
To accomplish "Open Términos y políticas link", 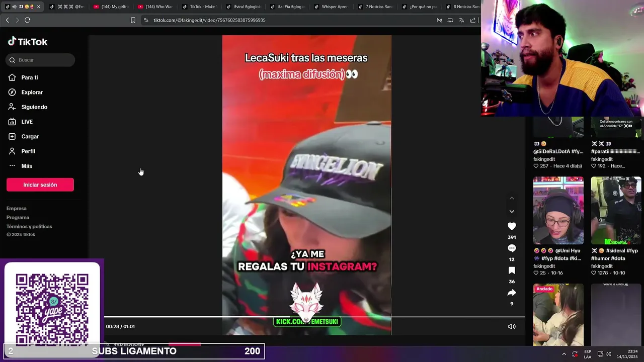I will (29, 226).
